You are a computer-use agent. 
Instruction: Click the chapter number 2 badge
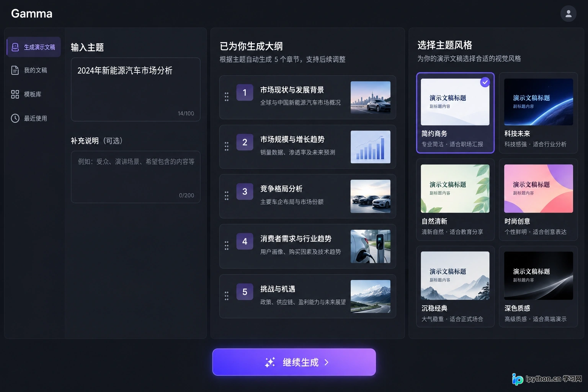[x=245, y=142]
